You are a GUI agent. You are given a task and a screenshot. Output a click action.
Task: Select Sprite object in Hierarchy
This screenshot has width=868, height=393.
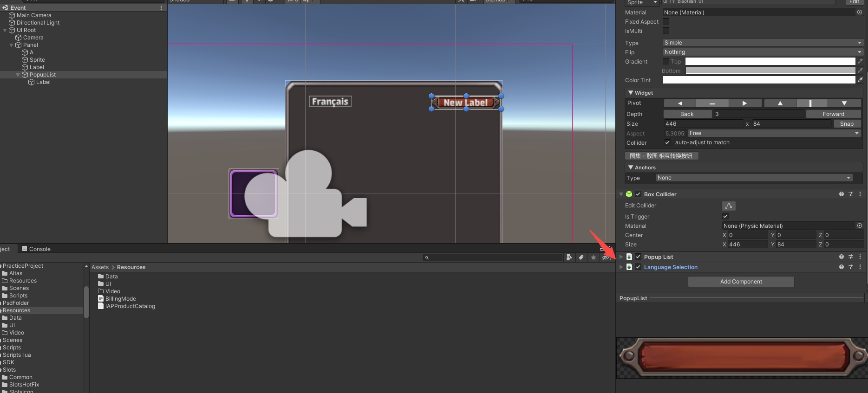[x=37, y=60]
